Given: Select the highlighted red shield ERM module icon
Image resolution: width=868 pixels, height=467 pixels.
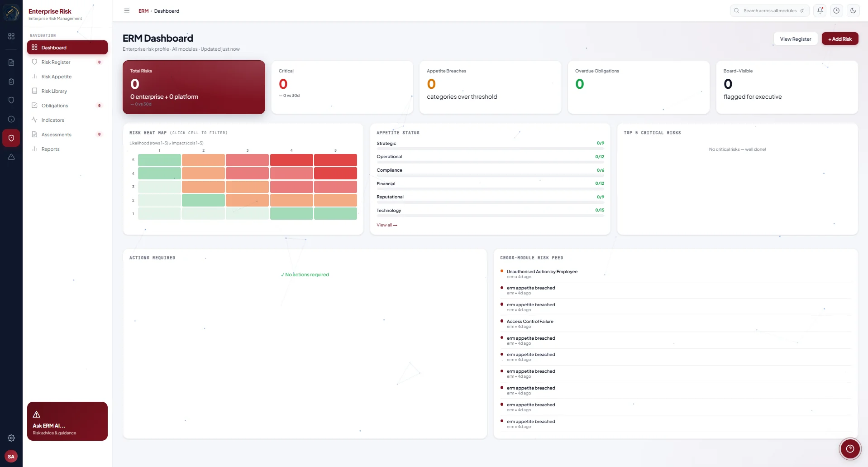Looking at the screenshot, I should pos(11,138).
